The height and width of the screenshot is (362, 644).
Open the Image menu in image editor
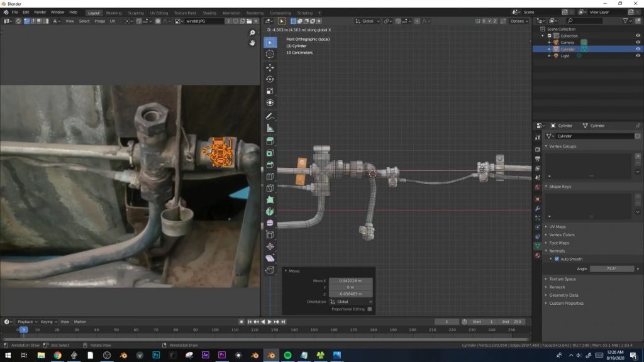[x=100, y=21]
